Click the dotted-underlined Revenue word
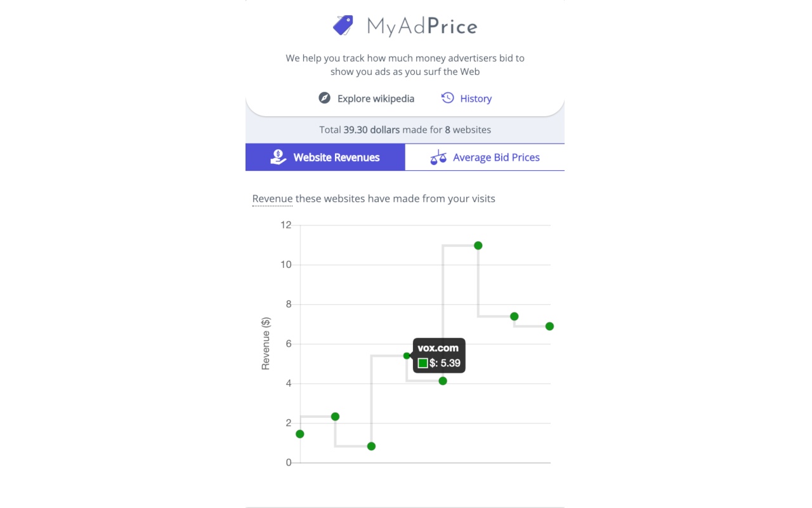 pos(272,199)
